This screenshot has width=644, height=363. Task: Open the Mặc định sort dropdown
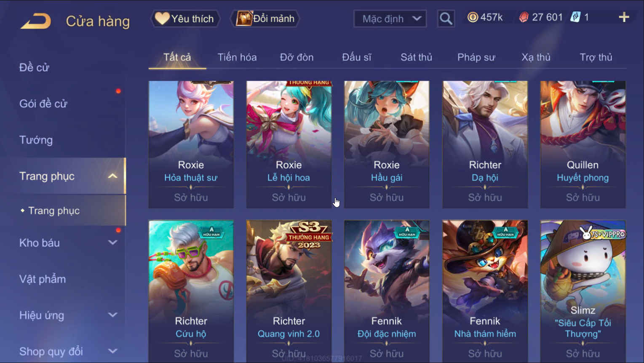[390, 19]
